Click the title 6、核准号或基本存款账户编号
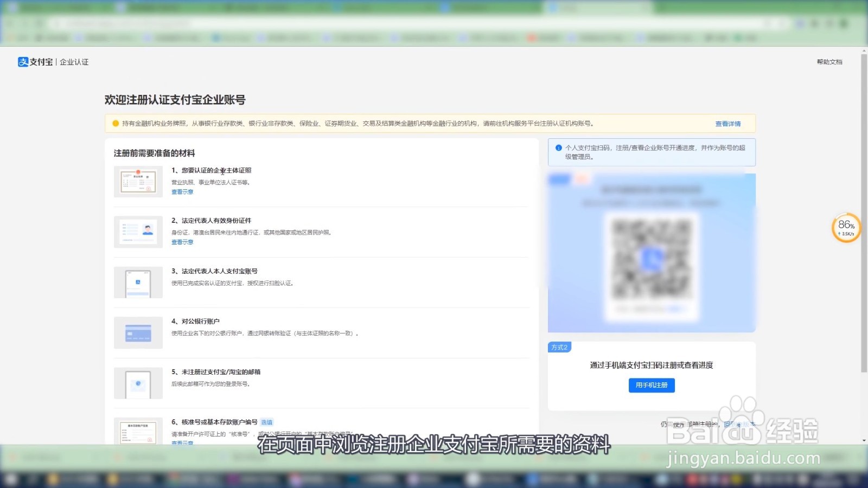The height and width of the screenshot is (488, 868). pyautogui.click(x=214, y=422)
